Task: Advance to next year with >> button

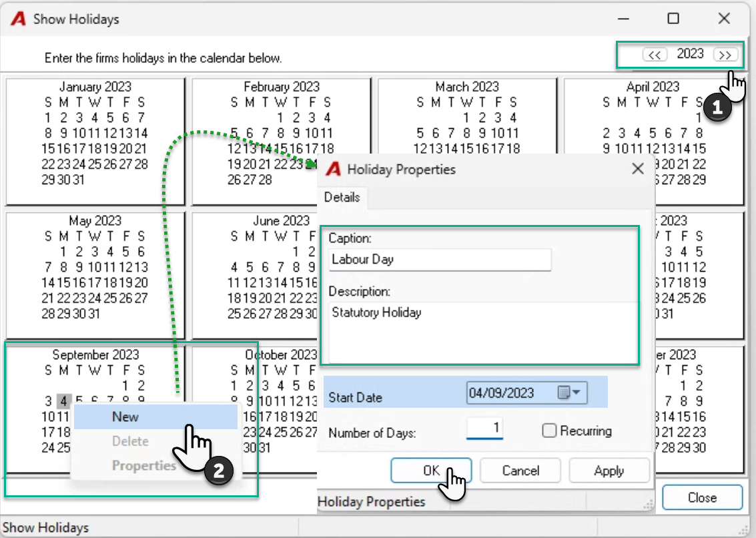Action: click(725, 55)
